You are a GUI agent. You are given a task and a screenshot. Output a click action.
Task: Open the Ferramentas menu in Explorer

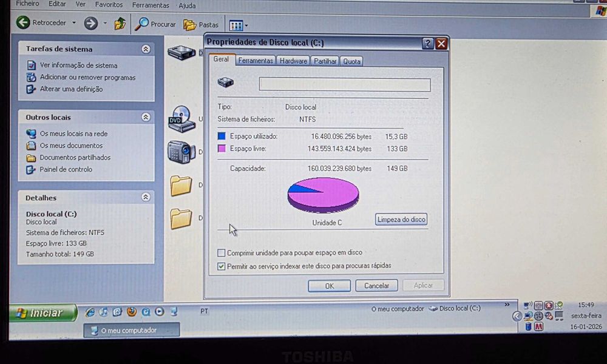click(151, 5)
